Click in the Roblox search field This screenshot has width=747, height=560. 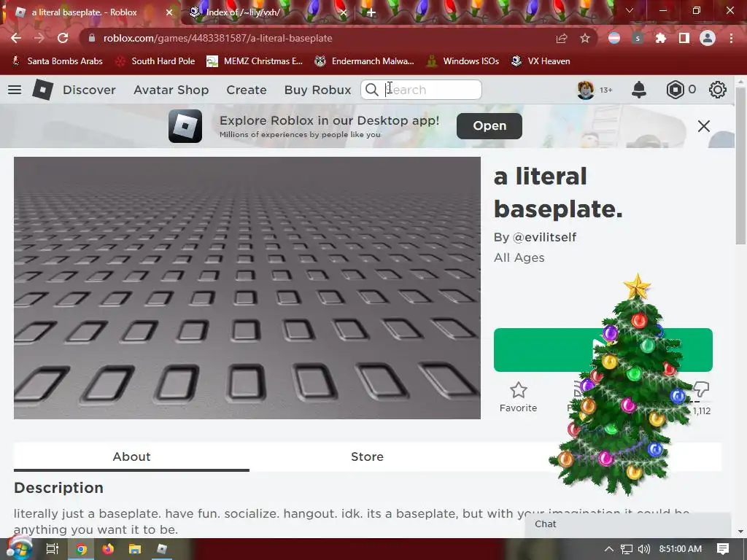pos(421,90)
